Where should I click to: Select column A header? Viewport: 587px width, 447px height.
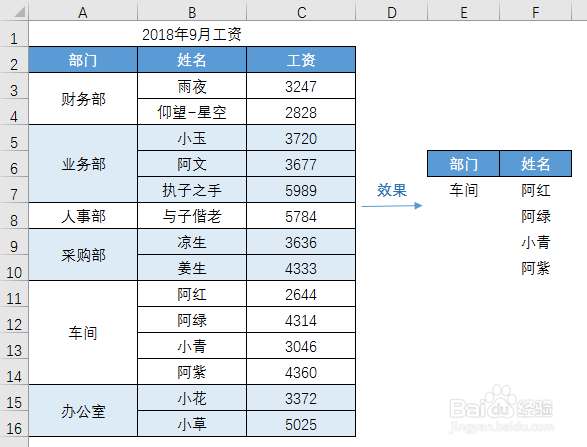(83, 11)
